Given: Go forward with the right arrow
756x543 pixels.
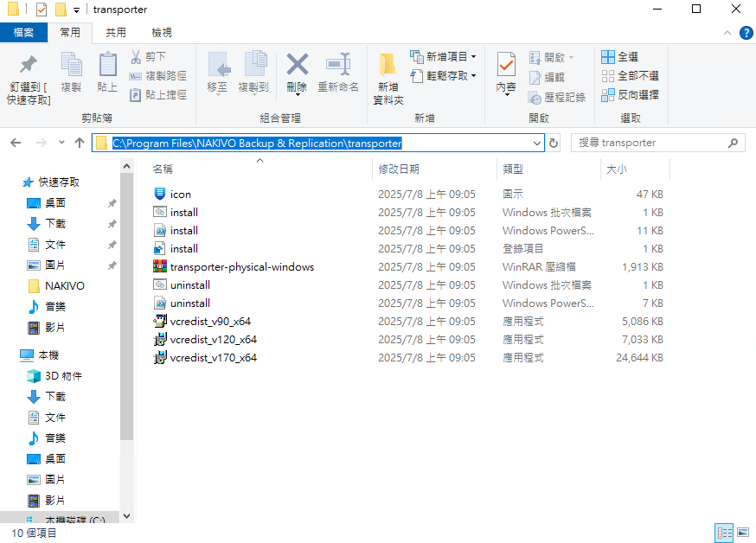Looking at the screenshot, I should click(42, 143).
